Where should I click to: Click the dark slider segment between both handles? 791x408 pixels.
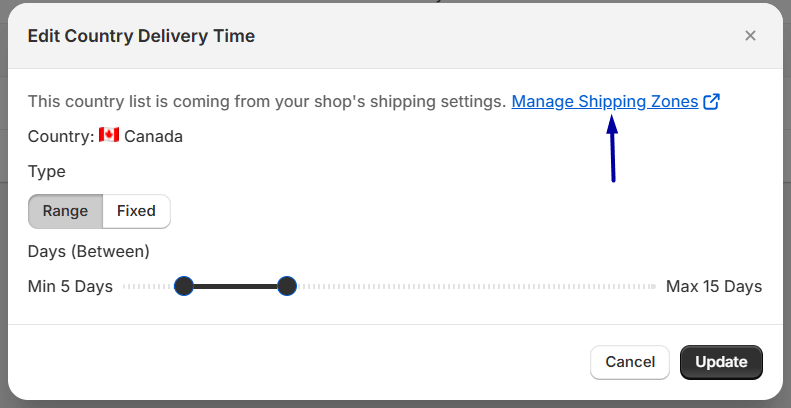[235, 287]
